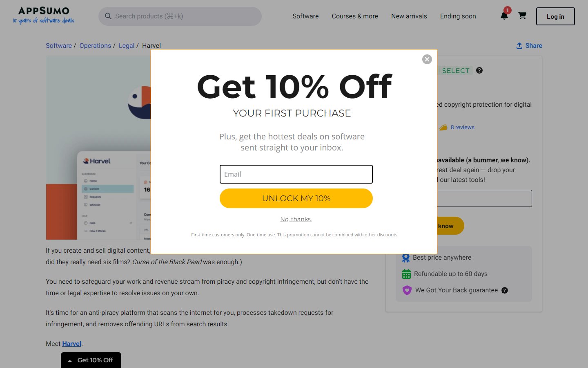Open the Courses & more menu

(x=354, y=16)
